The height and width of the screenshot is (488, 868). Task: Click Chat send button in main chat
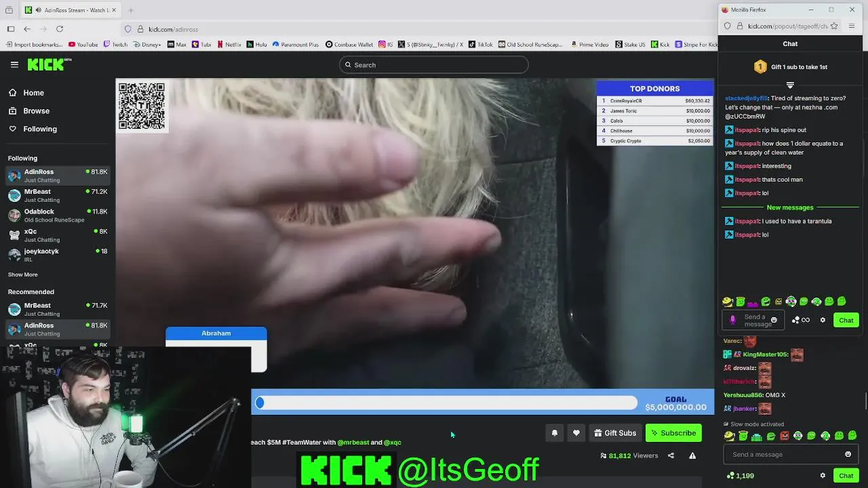click(846, 476)
